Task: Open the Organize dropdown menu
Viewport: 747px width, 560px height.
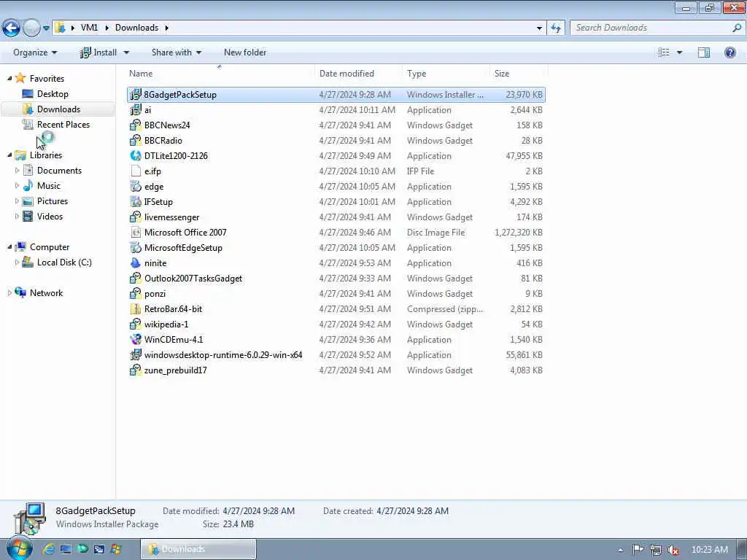Action: point(35,52)
